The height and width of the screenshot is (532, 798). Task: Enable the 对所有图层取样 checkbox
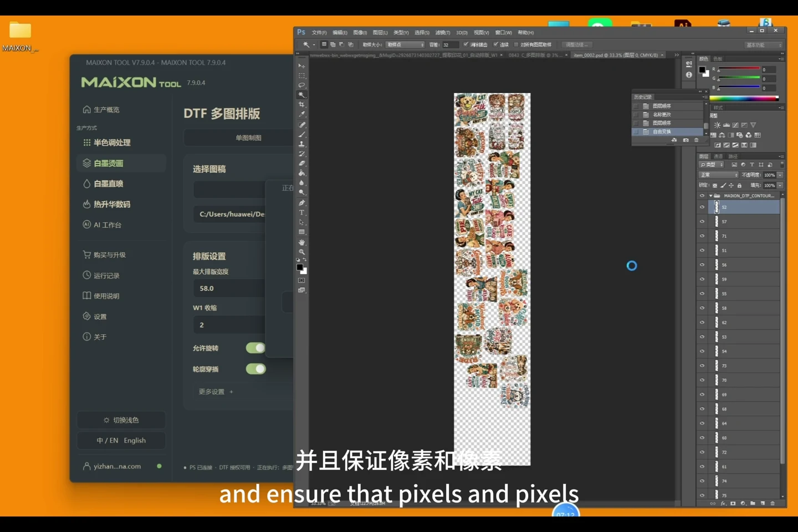(x=516, y=44)
